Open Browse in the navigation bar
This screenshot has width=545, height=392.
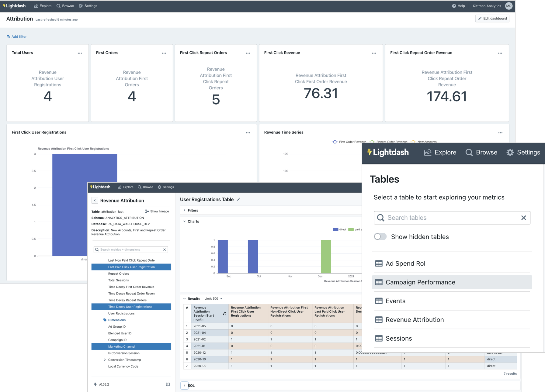tap(65, 6)
